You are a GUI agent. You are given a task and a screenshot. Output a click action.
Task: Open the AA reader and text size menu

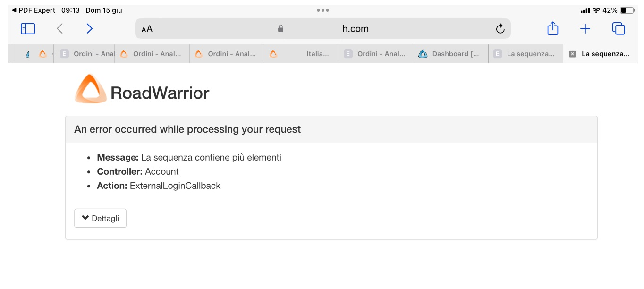click(x=147, y=29)
